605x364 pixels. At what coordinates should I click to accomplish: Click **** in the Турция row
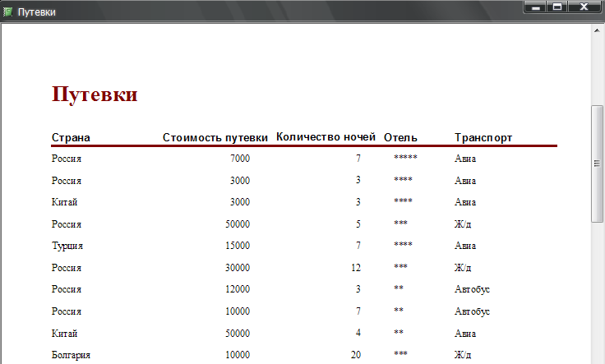pyautogui.click(x=404, y=245)
